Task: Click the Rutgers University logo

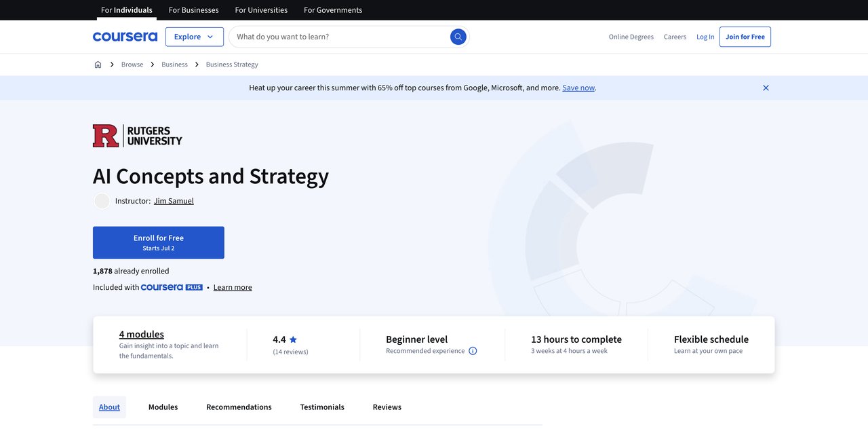Action: click(x=138, y=136)
